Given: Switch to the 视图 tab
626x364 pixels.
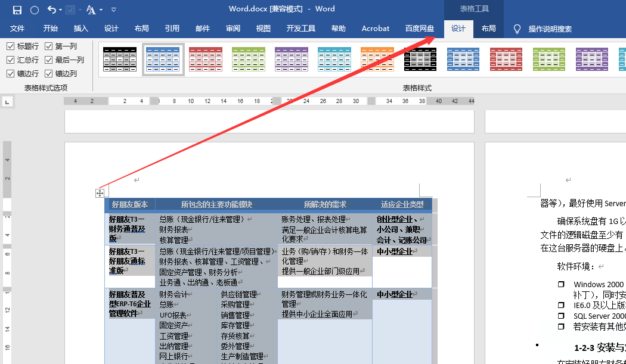Looking at the screenshot, I should [264, 29].
